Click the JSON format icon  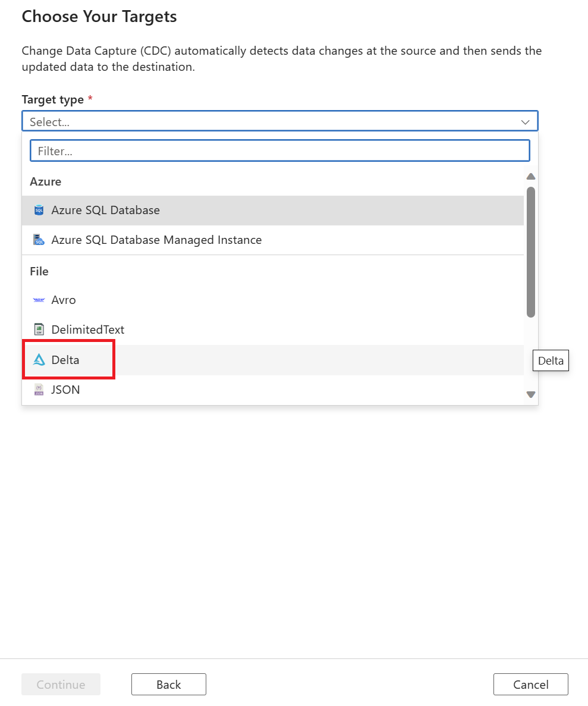[x=38, y=390]
